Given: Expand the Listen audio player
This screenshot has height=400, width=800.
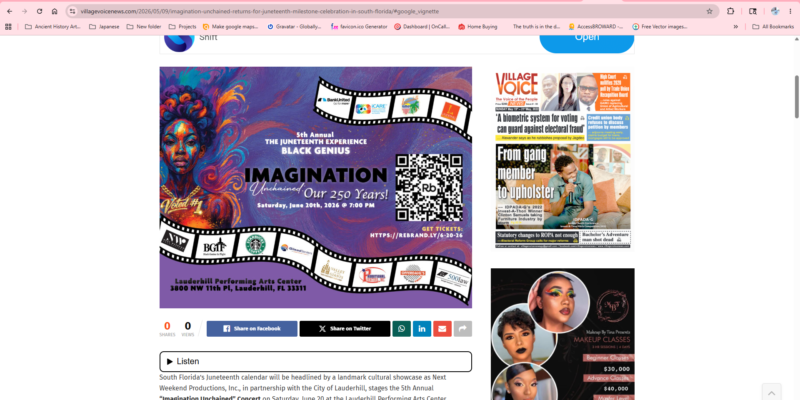Looking at the screenshot, I should [315, 361].
